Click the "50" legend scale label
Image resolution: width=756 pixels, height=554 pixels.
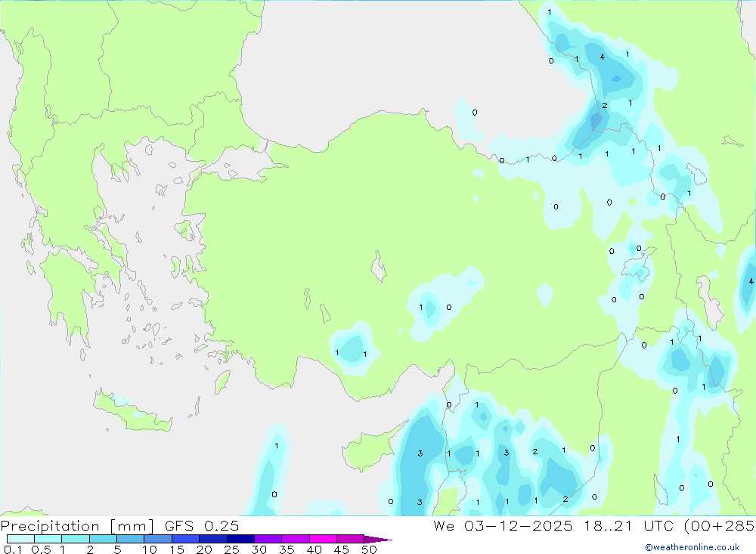[x=369, y=549]
